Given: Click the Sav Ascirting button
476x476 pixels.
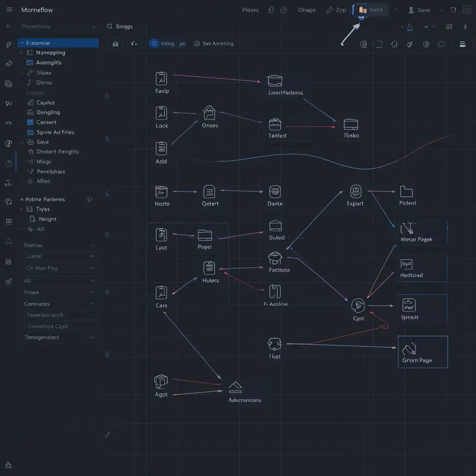Looking at the screenshot, I should pyautogui.click(x=214, y=44).
